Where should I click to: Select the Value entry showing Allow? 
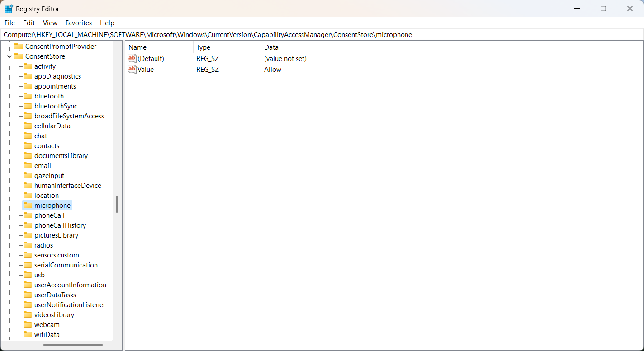(146, 69)
